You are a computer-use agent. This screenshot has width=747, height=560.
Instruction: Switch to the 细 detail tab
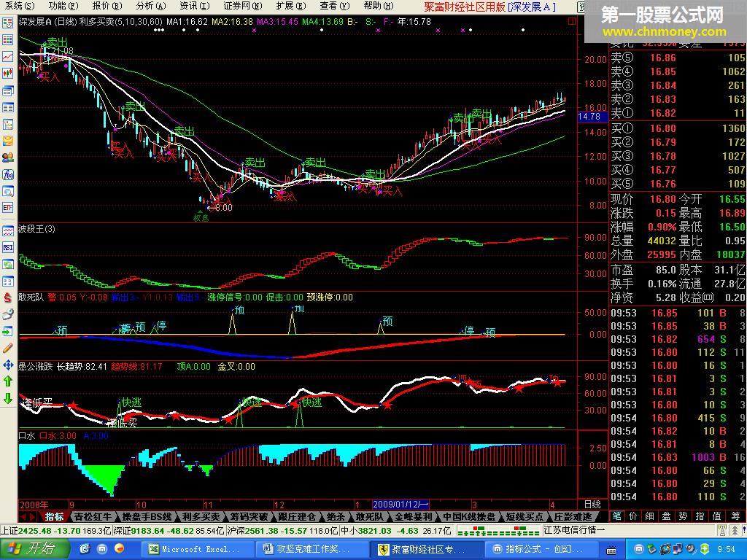649,516
